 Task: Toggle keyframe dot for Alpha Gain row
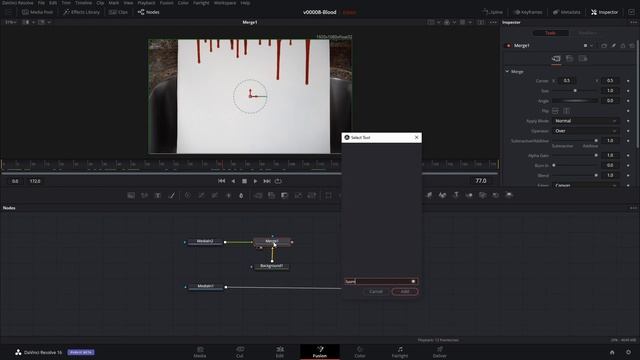pyautogui.click(x=628, y=156)
